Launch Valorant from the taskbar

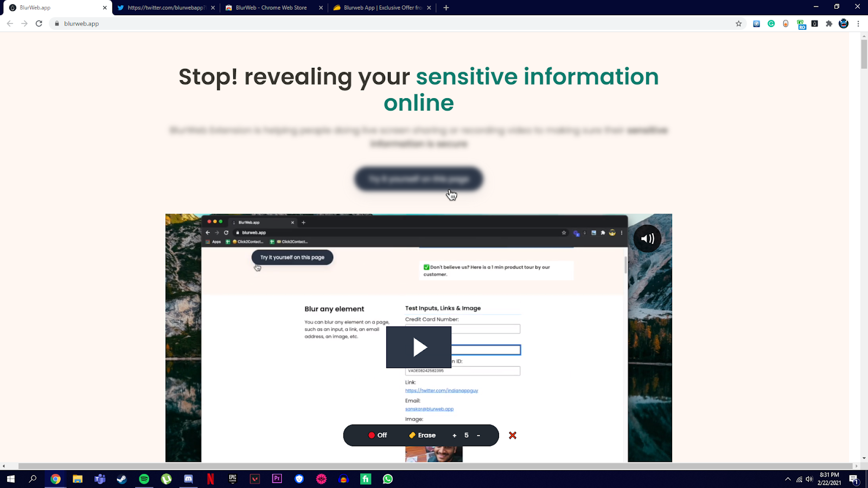coord(255,479)
